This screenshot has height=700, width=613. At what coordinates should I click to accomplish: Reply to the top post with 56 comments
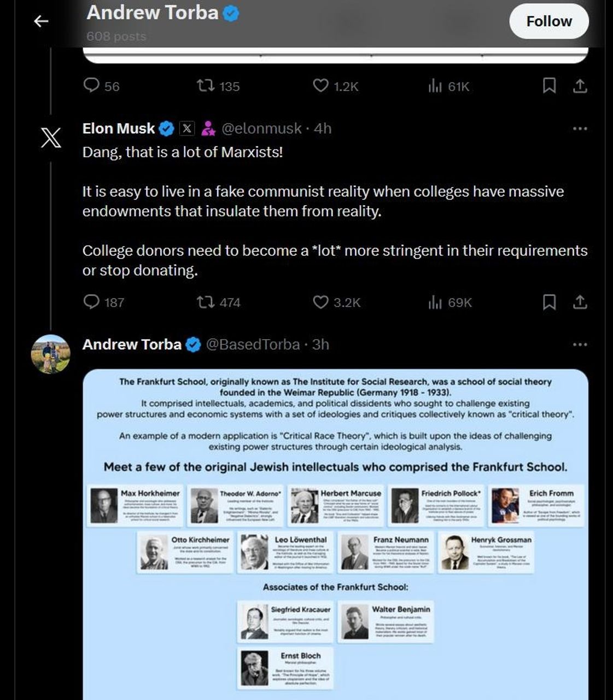[92, 86]
